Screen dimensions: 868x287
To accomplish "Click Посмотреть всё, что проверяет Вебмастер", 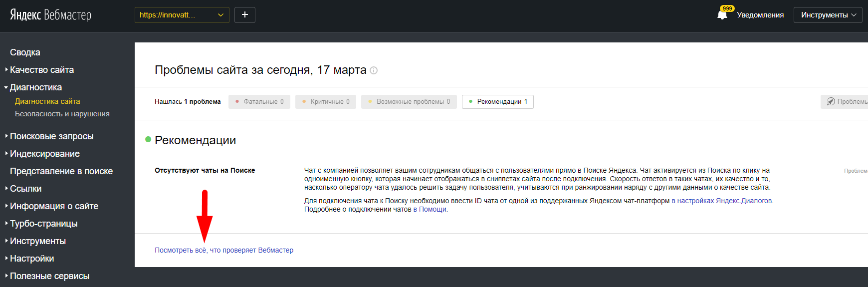I will coord(224,250).
